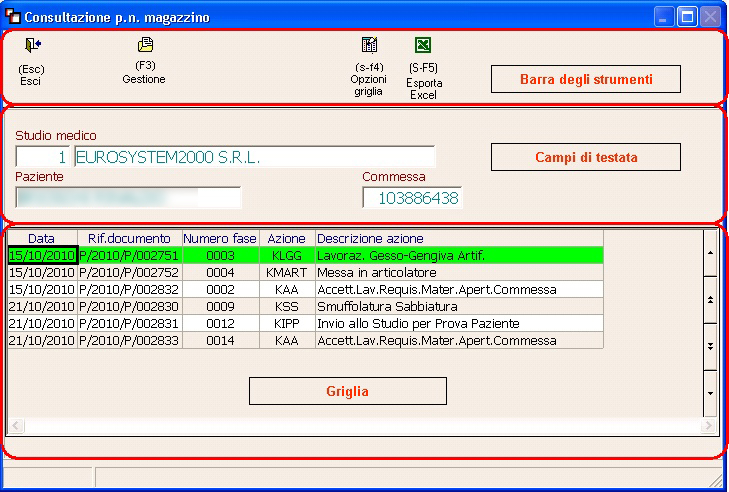Click KAA in row P/2010/P/002832
The image size is (729, 492).
(x=287, y=289)
